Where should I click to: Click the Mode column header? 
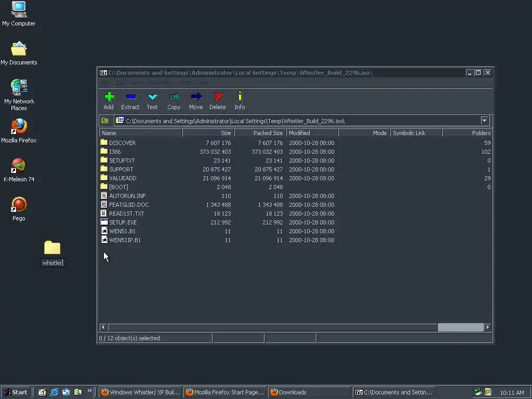pos(364,133)
